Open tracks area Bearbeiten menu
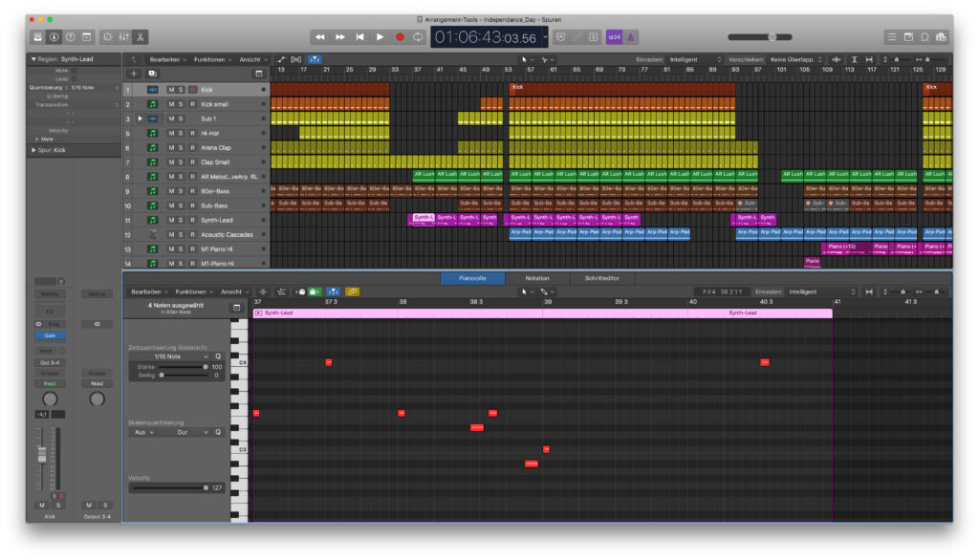 coord(166,60)
